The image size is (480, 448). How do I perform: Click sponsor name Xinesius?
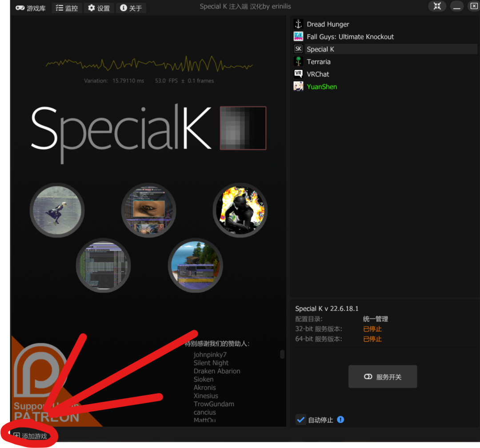[206, 396]
